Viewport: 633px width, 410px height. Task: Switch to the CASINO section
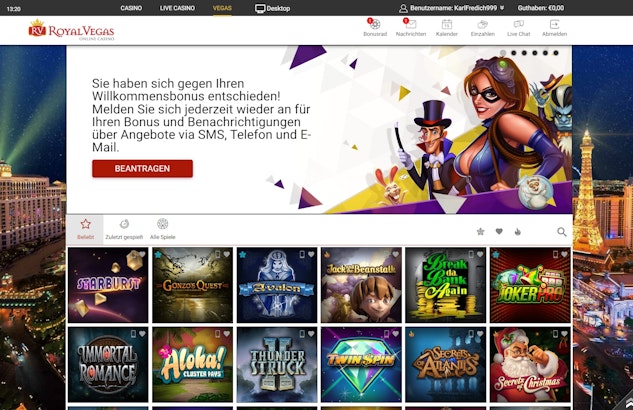click(x=131, y=8)
